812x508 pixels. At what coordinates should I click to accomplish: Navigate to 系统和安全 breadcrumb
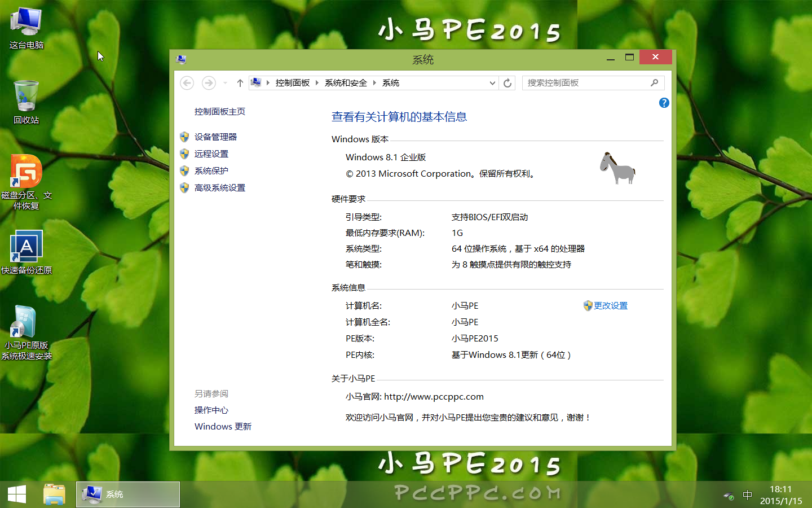[346, 83]
